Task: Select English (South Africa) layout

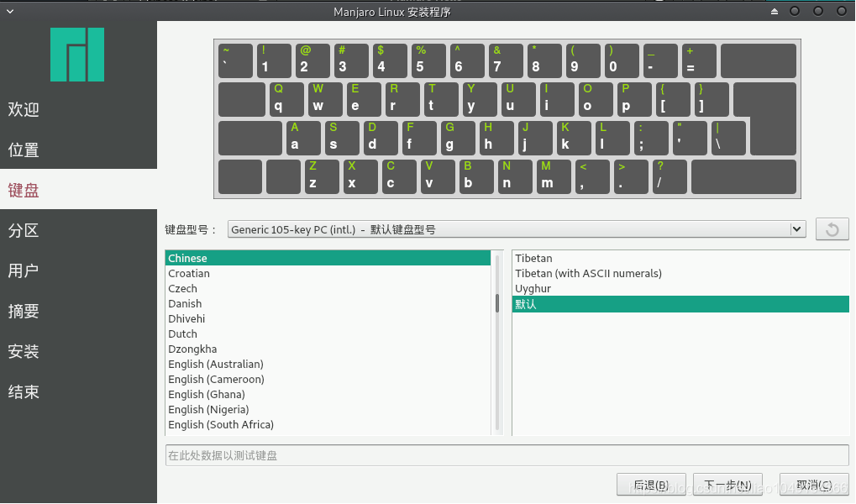Action: click(328, 425)
